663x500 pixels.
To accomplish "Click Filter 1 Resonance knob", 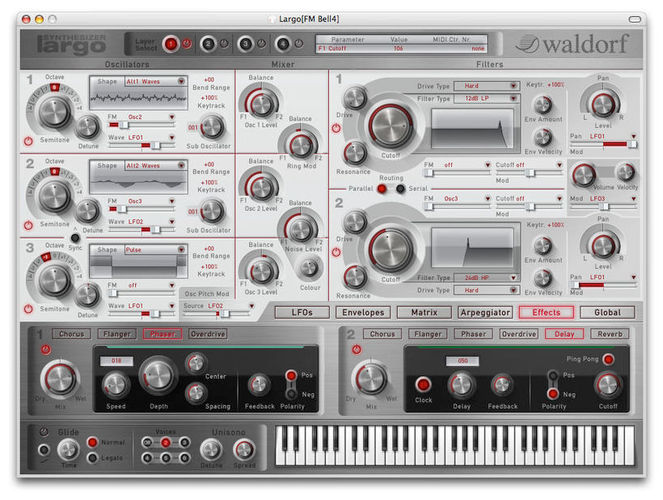I will tap(356, 153).
